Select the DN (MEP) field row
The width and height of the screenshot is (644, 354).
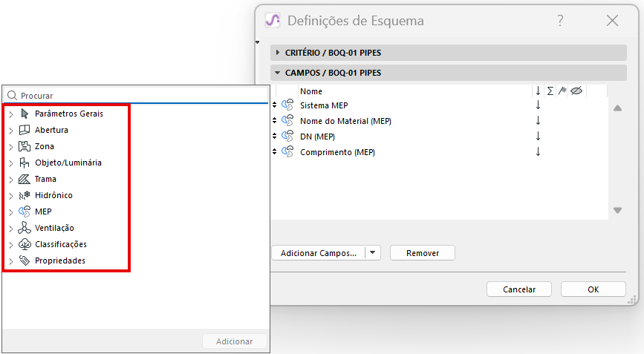click(x=440, y=137)
